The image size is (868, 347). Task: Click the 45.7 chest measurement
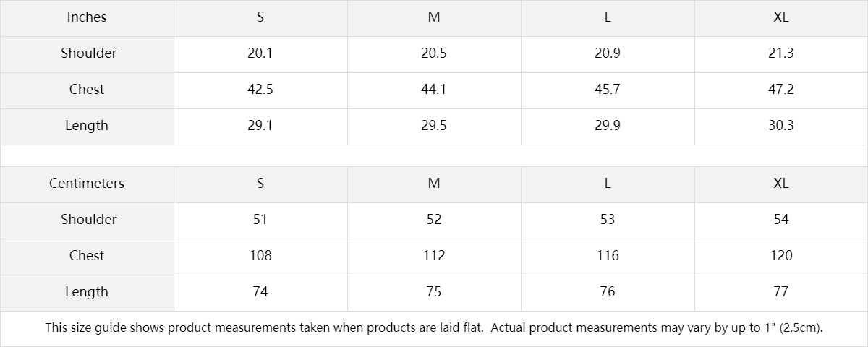pyautogui.click(x=608, y=90)
